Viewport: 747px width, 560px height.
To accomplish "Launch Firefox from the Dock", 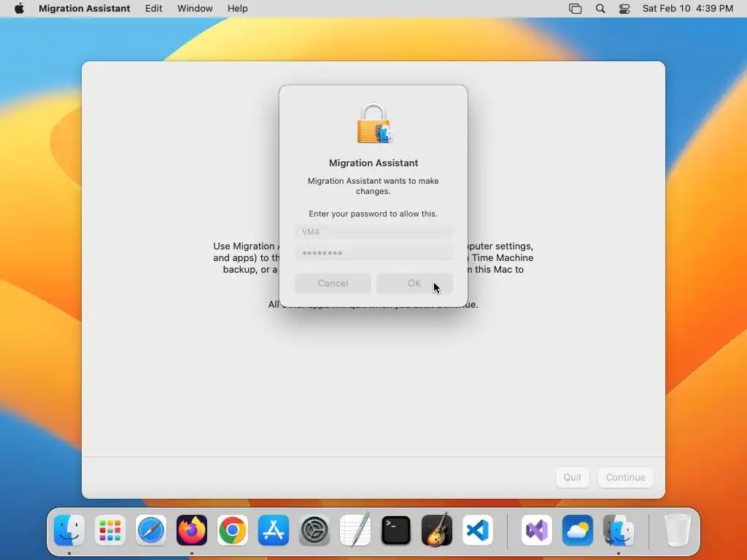I will tap(192, 530).
